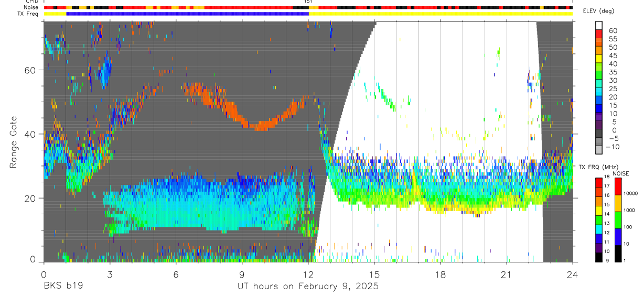Click the CPID value '151'
The width and height of the screenshot is (644, 297).
click(308, 2)
